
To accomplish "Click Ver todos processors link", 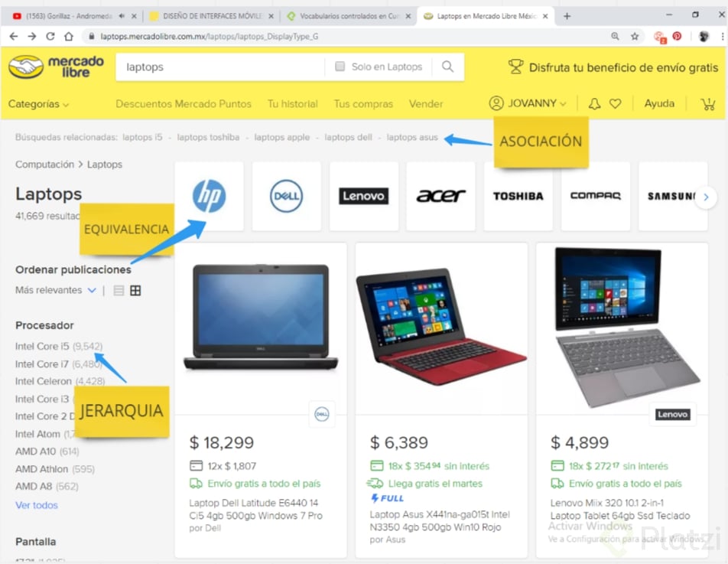I will 37,505.
